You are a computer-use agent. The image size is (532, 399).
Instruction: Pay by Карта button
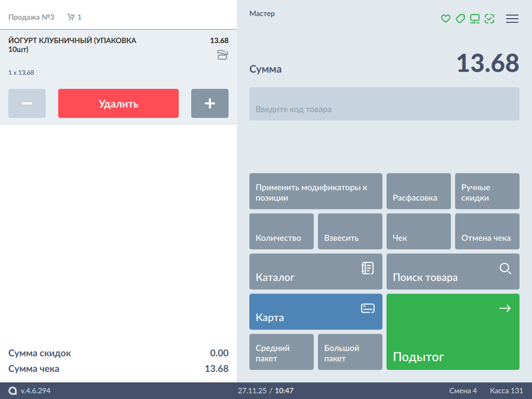316,312
